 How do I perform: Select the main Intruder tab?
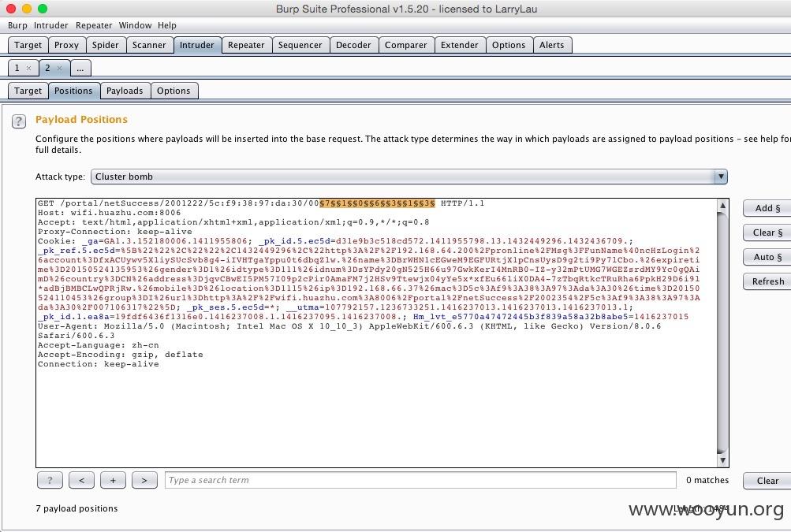pyautogui.click(x=196, y=45)
